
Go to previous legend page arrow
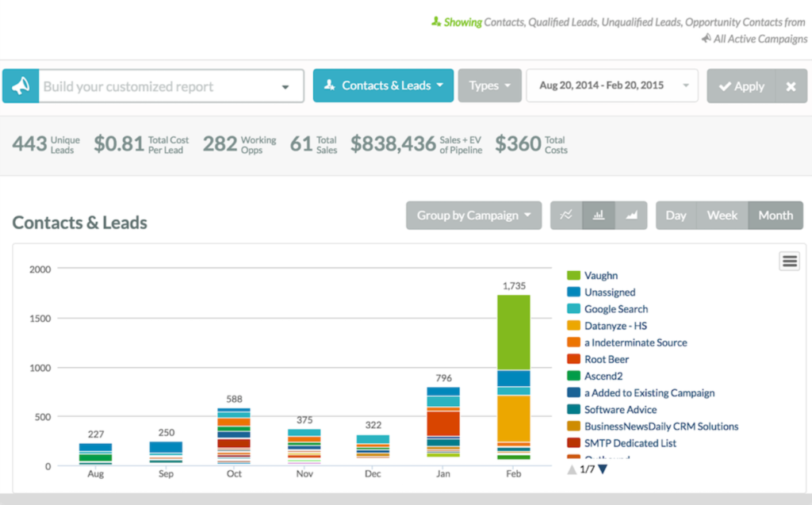click(572, 469)
